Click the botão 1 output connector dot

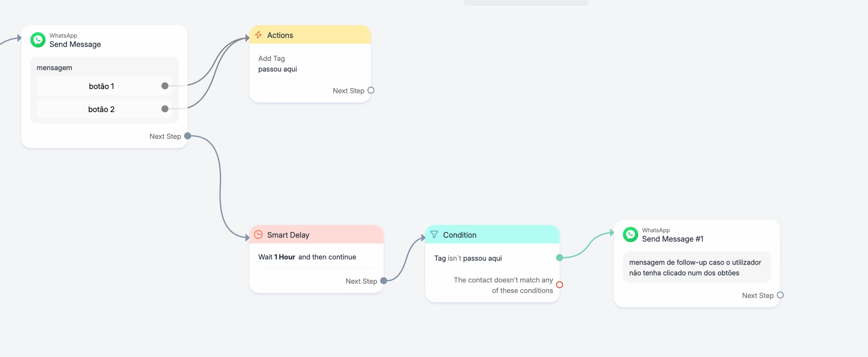[x=165, y=86]
